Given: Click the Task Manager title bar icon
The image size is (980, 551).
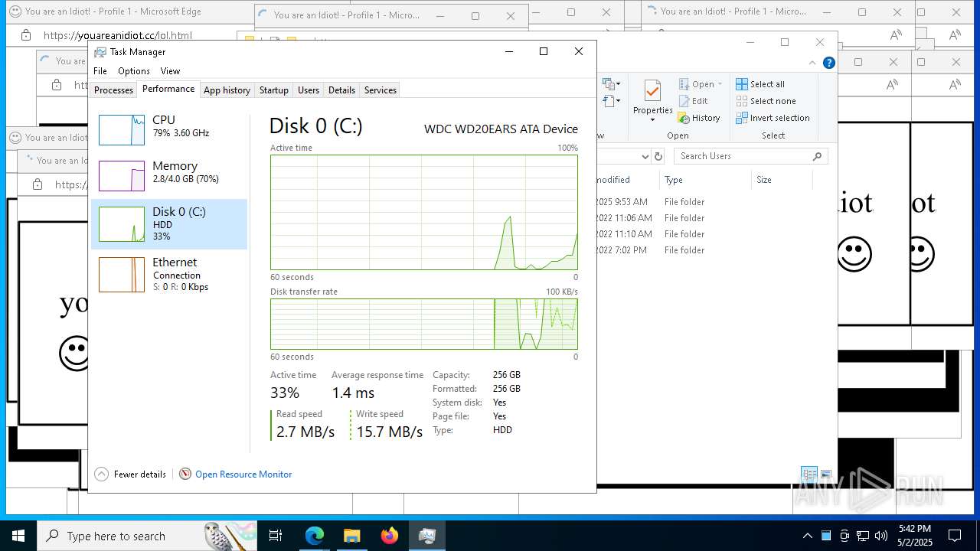Looking at the screenshot, I should pos(100,52).
